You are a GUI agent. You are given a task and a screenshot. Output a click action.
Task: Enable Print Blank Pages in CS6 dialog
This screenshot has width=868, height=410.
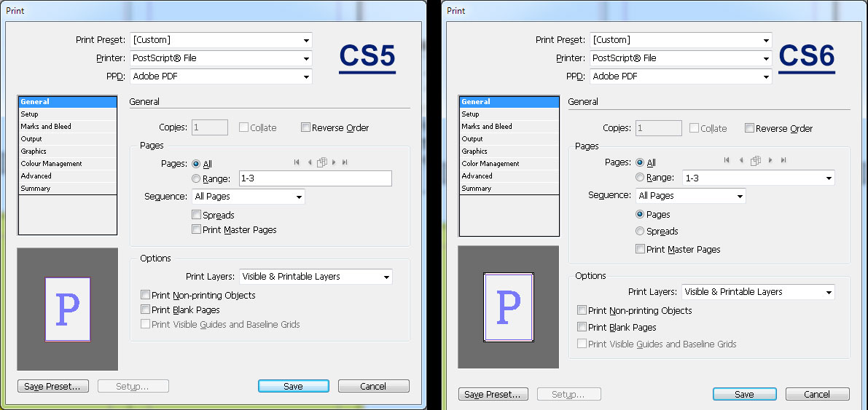point(582,326)
